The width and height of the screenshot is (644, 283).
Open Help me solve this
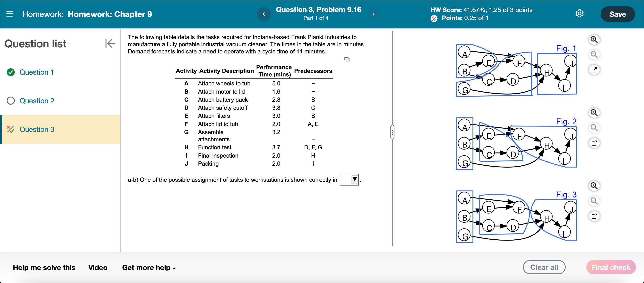click(44, 268)
